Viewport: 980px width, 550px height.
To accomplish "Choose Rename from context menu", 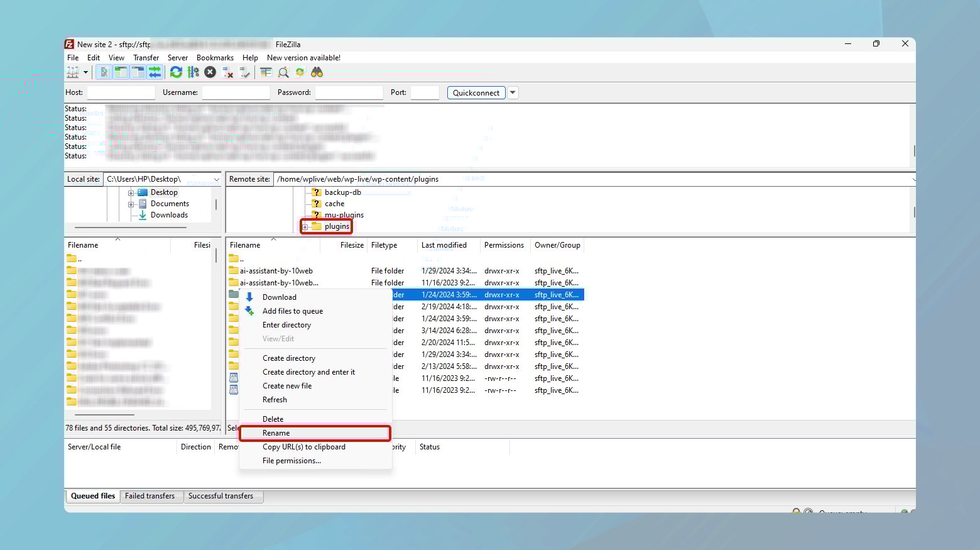I will (276, 433).
